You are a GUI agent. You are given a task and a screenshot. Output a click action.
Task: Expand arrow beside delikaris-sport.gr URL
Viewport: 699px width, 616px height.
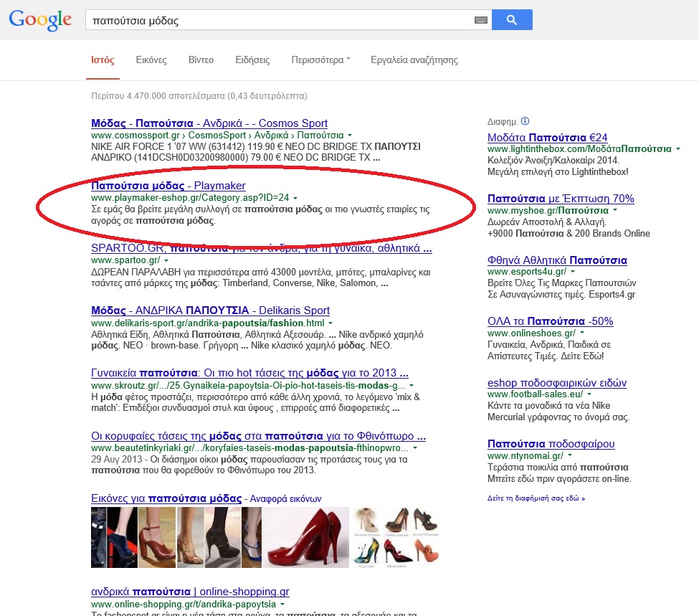331,323
